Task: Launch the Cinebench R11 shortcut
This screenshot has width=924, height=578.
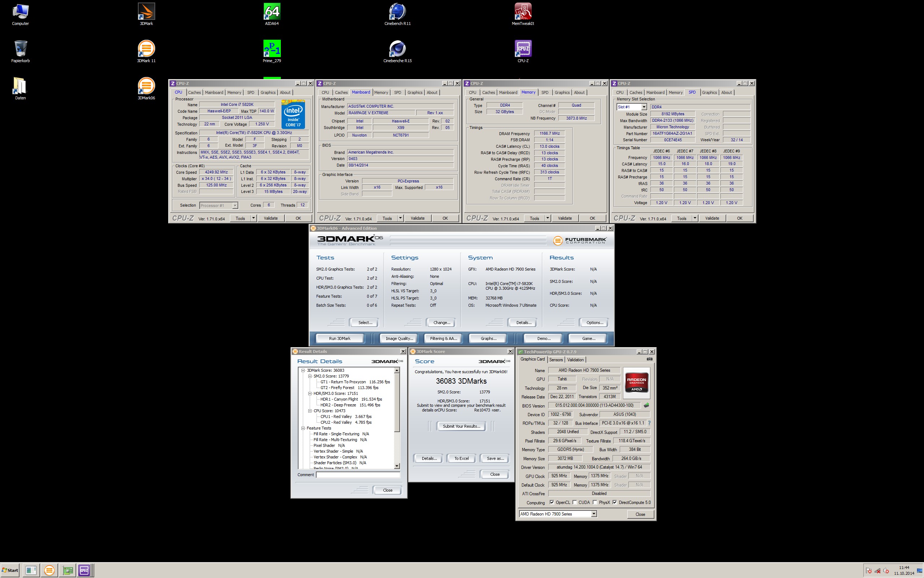Action: click(397, 14)
